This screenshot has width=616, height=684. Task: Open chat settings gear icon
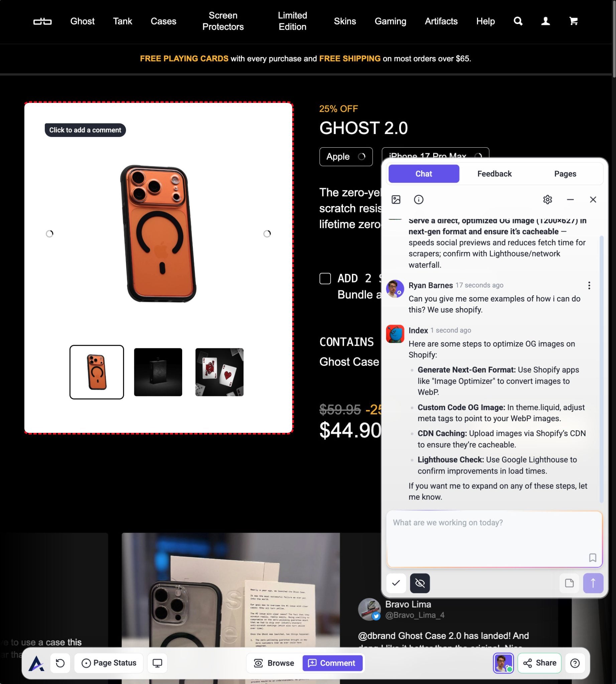[547, 200]
